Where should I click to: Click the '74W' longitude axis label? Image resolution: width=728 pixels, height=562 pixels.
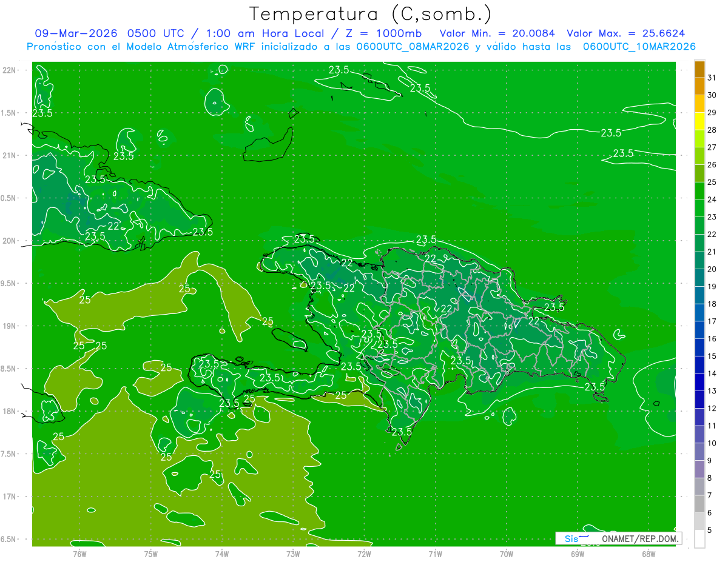(x=221, y=554)
